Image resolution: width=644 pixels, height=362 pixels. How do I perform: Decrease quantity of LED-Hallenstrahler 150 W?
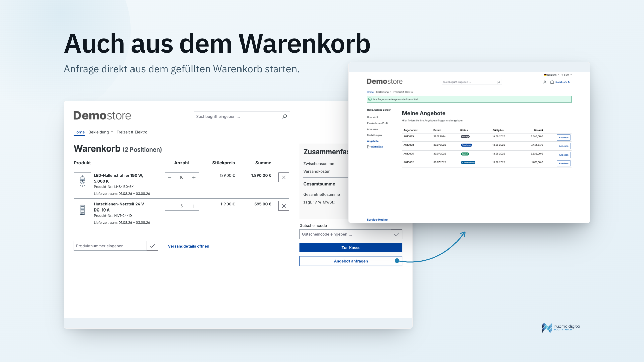pyautogui.click(x=170, y=178)
